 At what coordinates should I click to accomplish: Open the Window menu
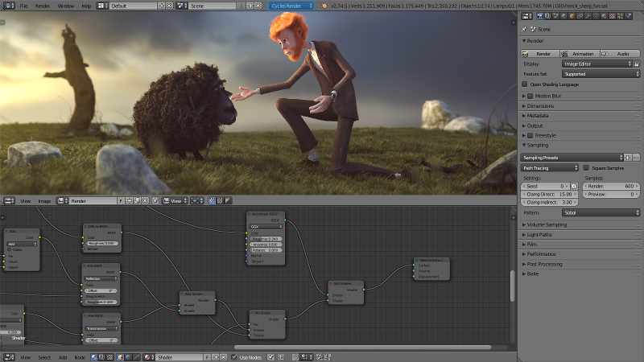click(x=66, y=6)
